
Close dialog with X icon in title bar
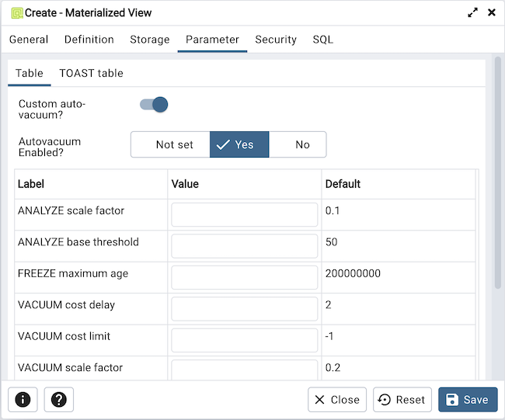(x=491, y=12)
